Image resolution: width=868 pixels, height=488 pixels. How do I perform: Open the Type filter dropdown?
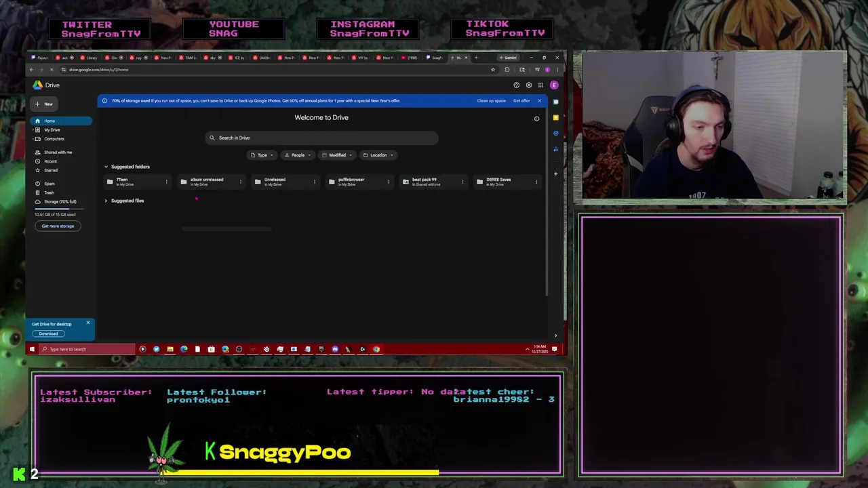pyautogui.click(x=262, y=155)
